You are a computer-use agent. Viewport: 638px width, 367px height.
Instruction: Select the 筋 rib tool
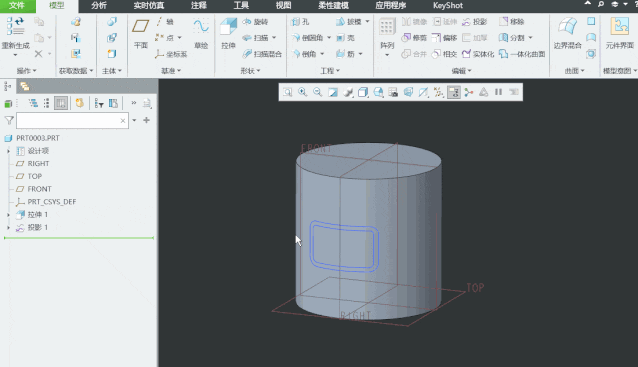pos(345,54)
